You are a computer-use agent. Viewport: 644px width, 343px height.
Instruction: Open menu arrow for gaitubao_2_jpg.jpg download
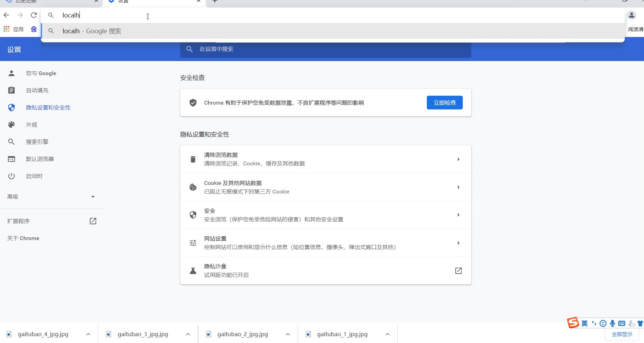point(288,334)
